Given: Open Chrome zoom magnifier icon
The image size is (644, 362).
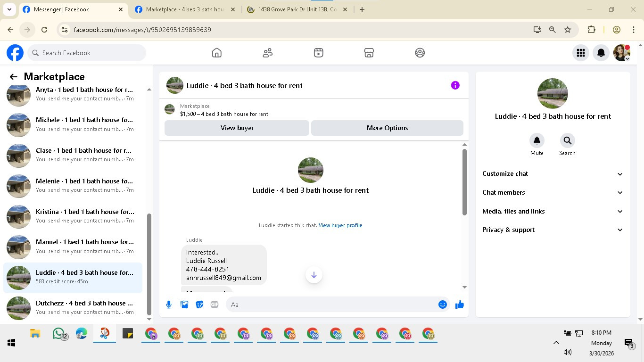Looking at the screenshot, I should tap(553, 30).
